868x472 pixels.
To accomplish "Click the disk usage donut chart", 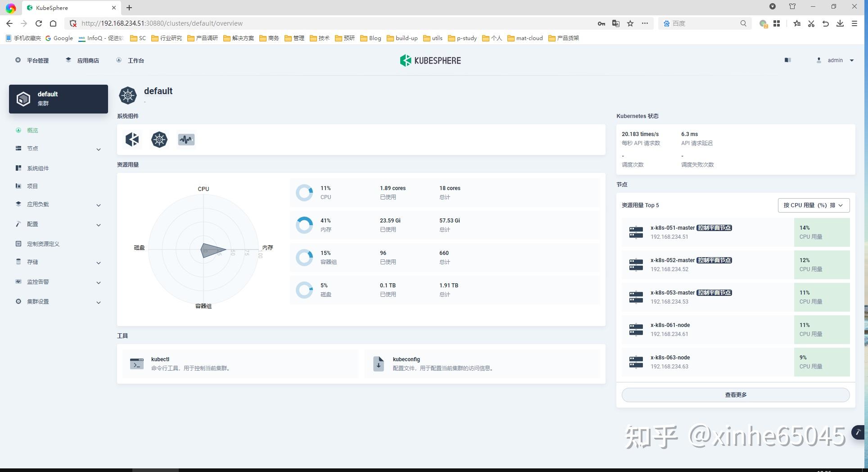I will coord(304,290).
